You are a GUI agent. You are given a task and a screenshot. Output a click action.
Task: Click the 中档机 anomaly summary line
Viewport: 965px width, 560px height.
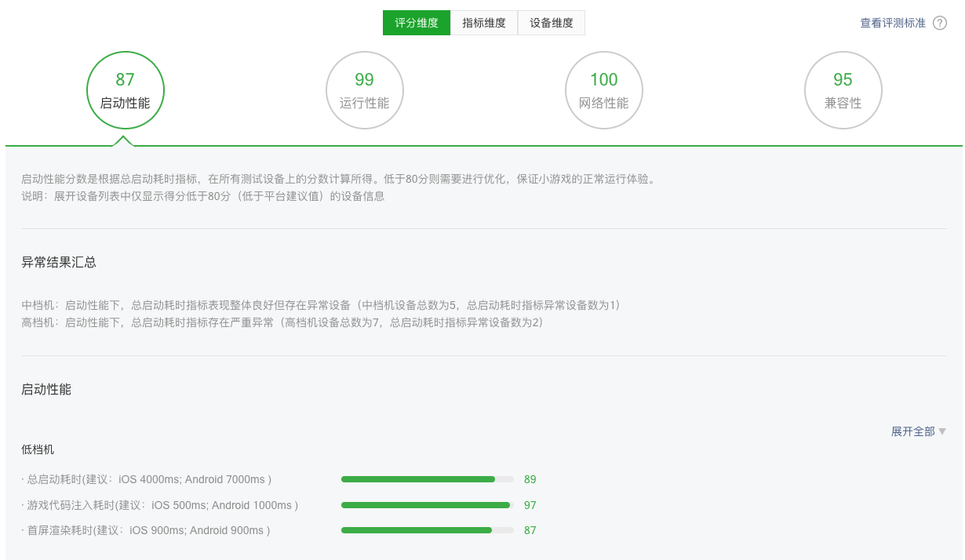coord(321,305)
